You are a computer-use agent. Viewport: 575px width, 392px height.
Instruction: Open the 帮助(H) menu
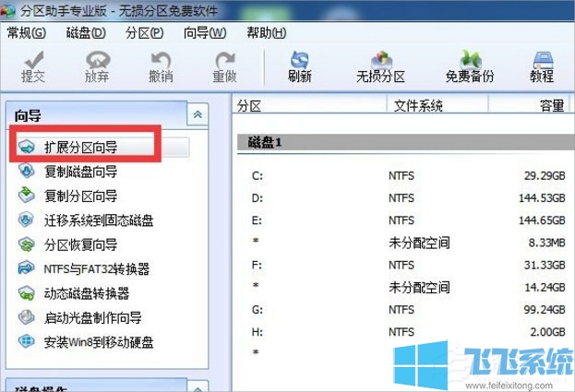coord(265,33)
